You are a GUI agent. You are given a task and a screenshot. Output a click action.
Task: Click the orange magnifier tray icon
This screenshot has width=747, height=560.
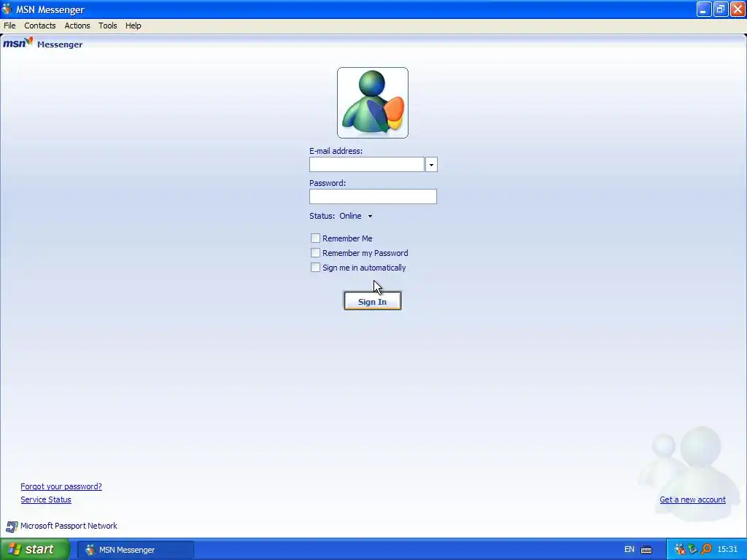706,549
